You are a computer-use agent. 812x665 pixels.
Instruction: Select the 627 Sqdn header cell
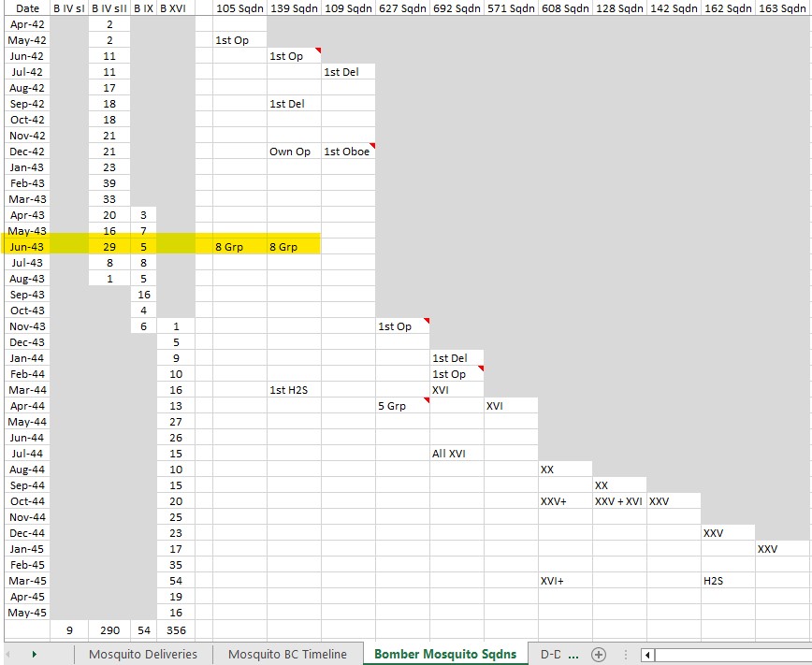402,8
